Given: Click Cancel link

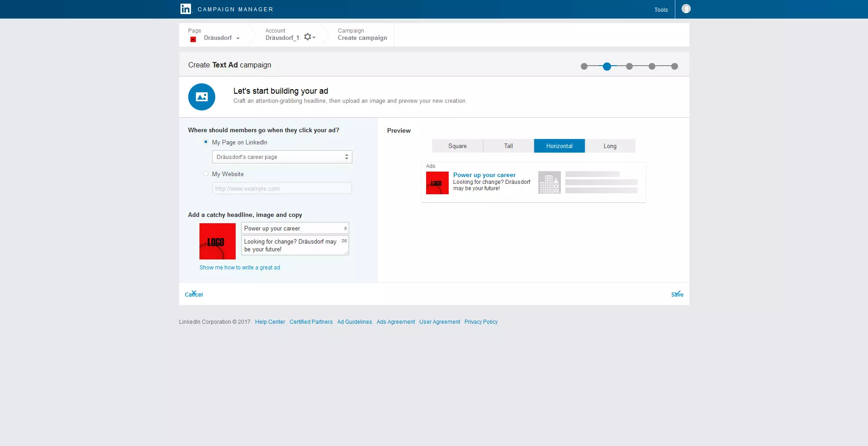Looking at the screenshot, I should pyautogui.click(x=194, y=294).
